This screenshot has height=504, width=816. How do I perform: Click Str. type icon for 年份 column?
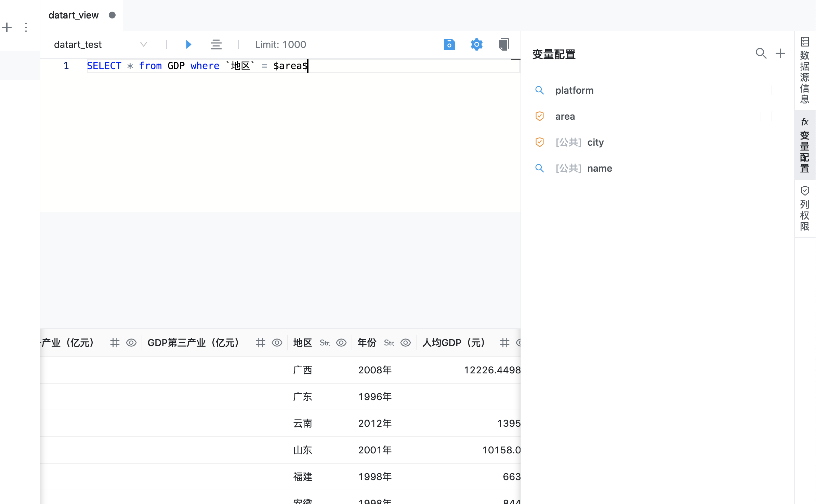coord(389,343)
